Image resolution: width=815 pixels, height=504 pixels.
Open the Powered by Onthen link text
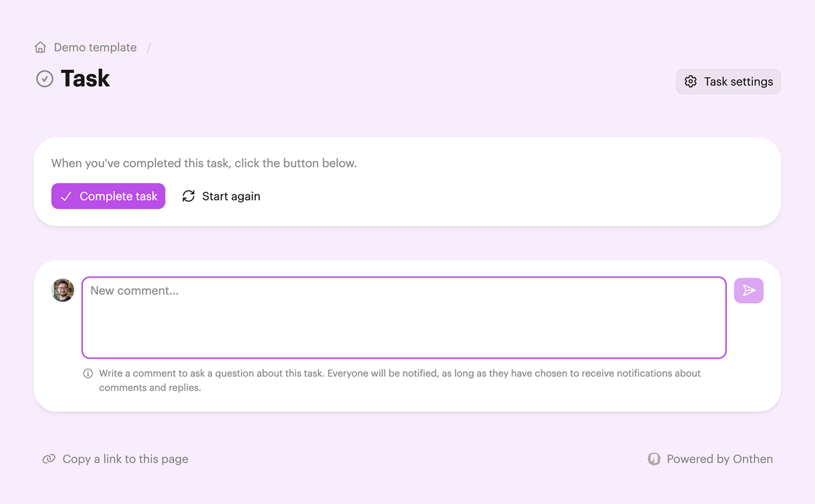tap(719, 459)
